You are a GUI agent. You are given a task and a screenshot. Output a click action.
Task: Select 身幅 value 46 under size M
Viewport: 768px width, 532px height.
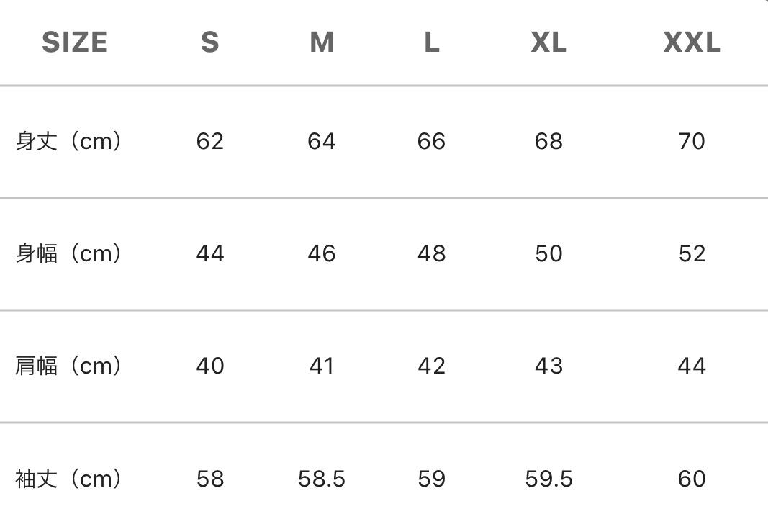322,253
